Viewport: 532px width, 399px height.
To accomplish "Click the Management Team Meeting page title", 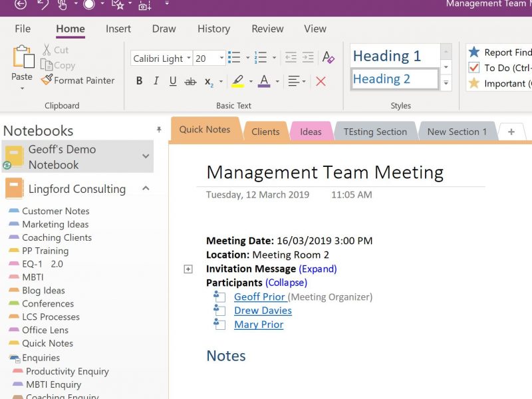I will tap(325, 172).
